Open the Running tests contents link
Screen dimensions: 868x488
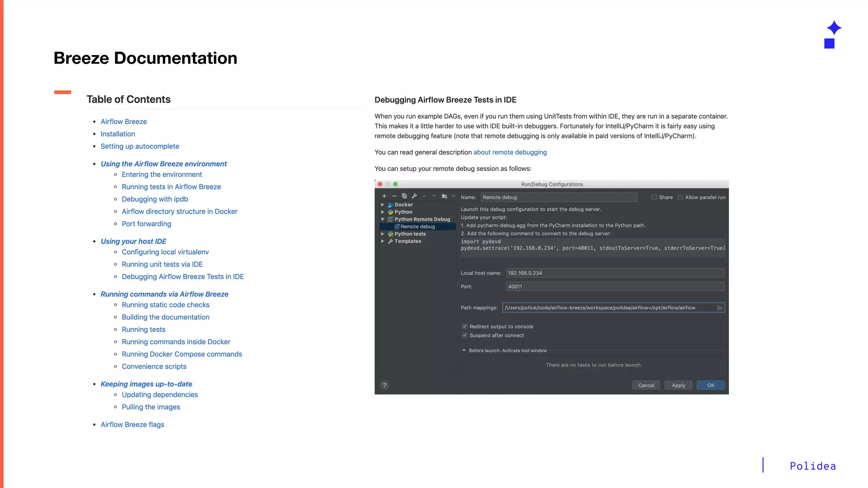click(143, 330)
